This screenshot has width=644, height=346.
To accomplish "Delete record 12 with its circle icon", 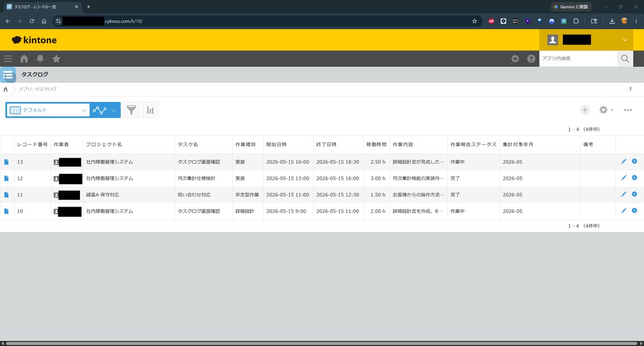I will point(634,178).
